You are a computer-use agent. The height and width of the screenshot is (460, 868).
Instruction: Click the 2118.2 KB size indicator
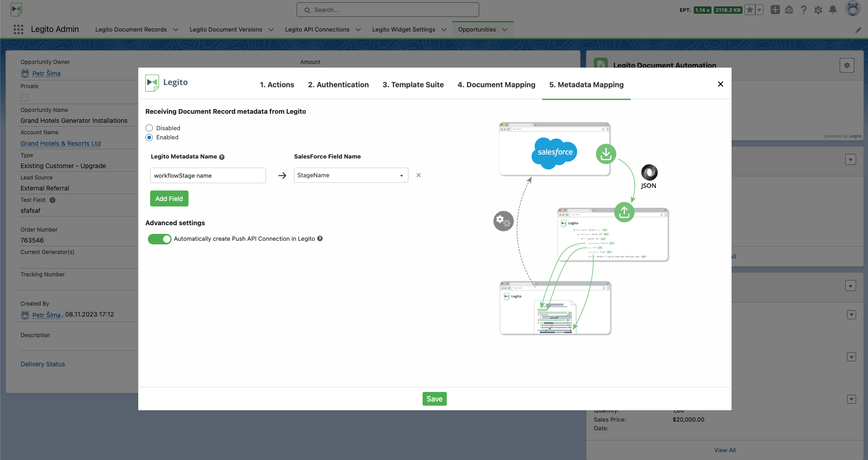pos(728,10)
